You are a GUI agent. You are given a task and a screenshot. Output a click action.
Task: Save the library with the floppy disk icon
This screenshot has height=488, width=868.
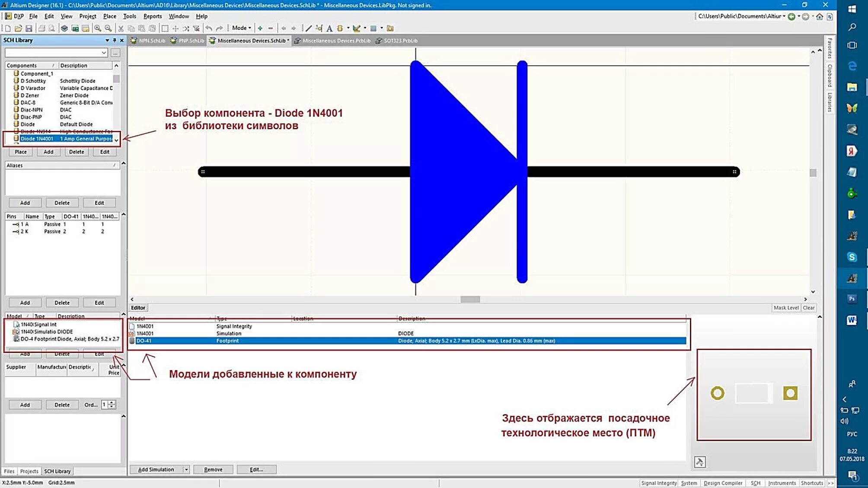click(x=29, y=29)
